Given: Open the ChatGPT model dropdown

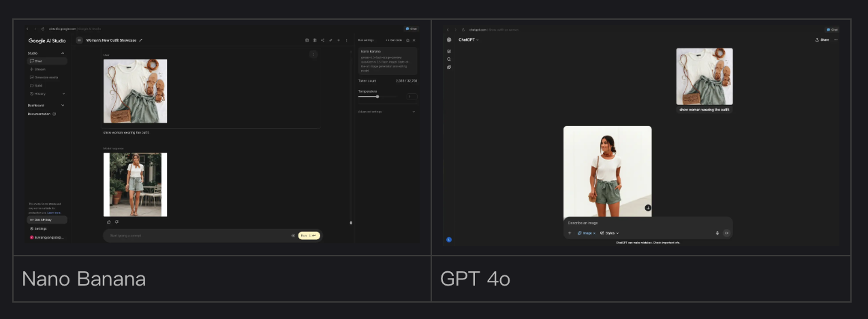Looking at the screenshot, I should point(469,40).
